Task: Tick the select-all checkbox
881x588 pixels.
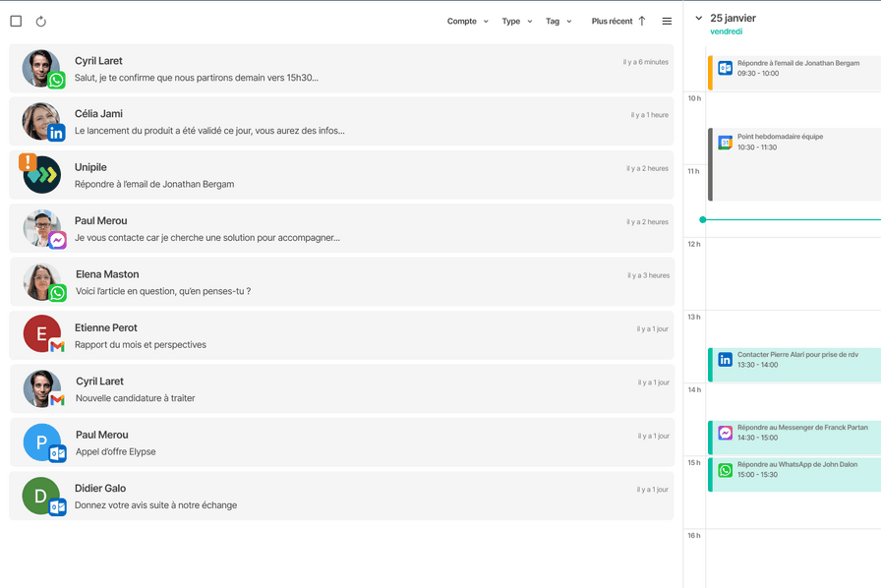Action: [16, 21]
